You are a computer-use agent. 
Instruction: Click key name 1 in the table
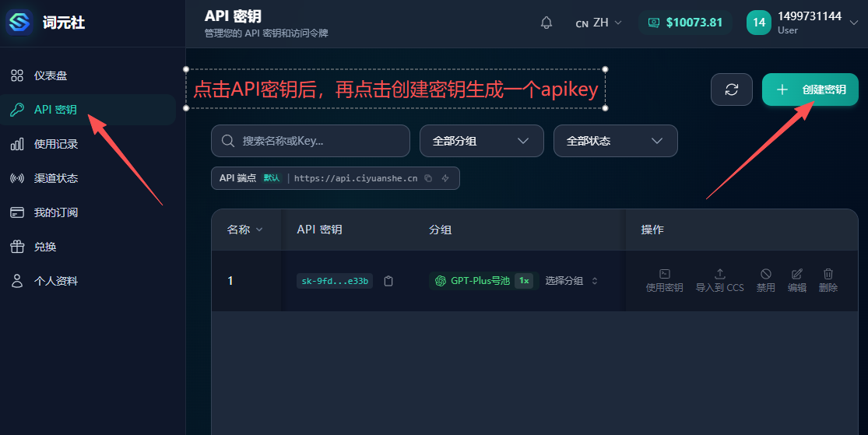(x=230, y=281)
